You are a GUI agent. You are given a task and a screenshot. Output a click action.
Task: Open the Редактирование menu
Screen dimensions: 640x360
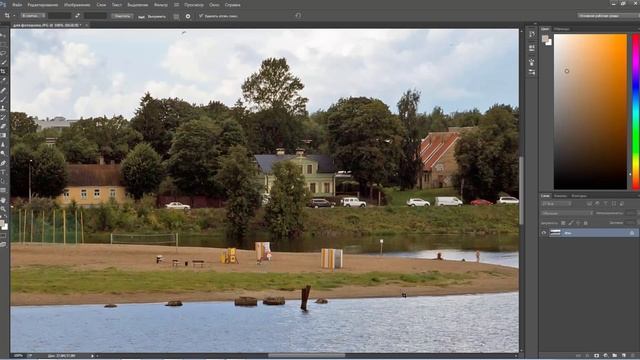42,5
